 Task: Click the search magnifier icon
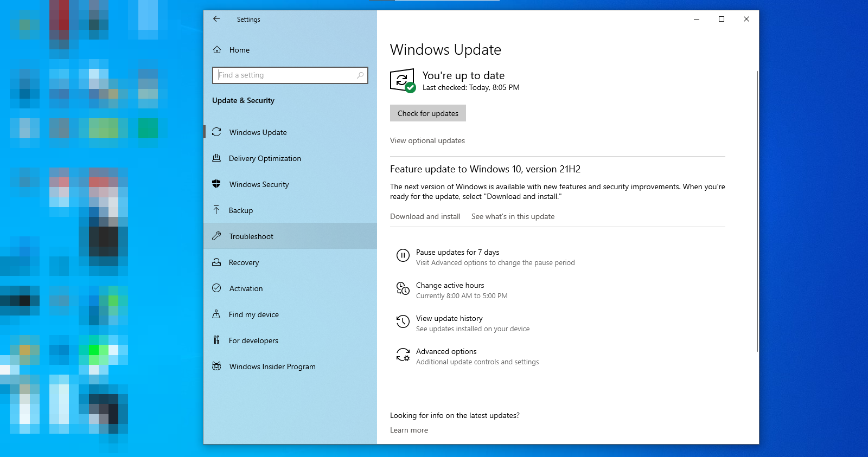pyautogui.click(x=360, y=75)
